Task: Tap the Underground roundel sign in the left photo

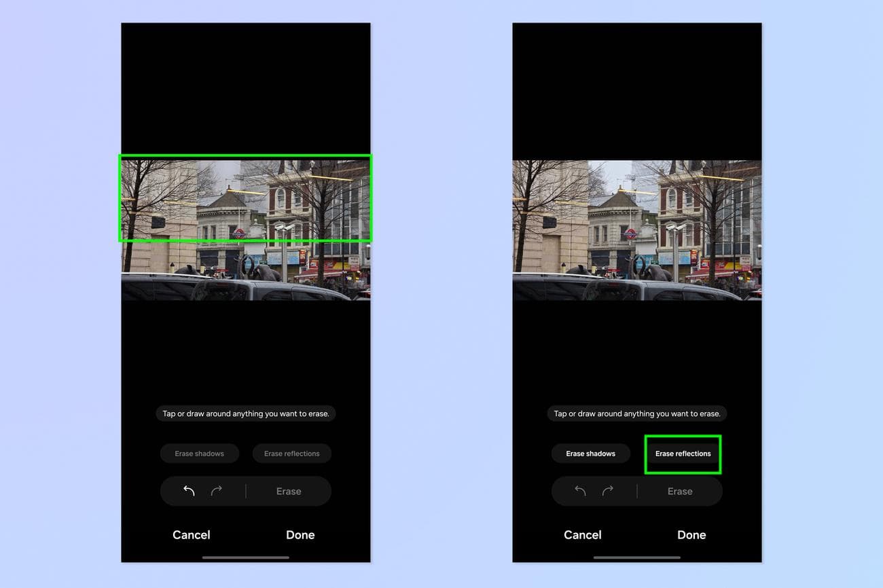Action: (x=239, y=234)
